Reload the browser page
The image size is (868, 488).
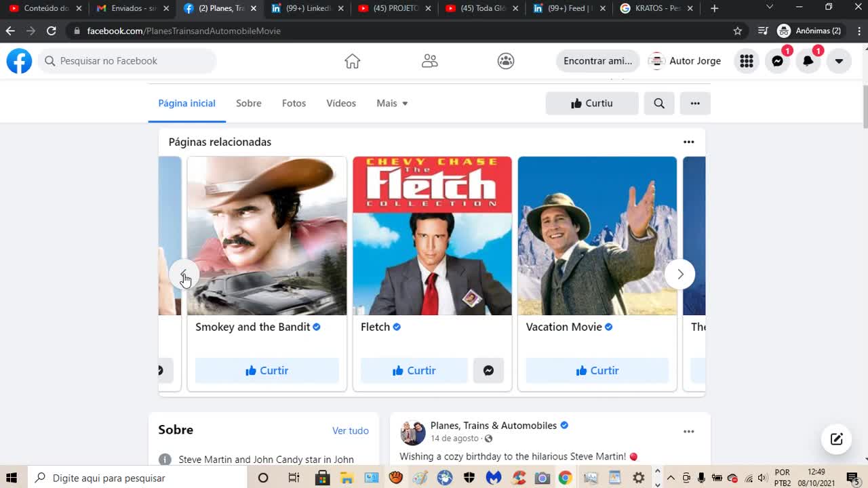51,30
